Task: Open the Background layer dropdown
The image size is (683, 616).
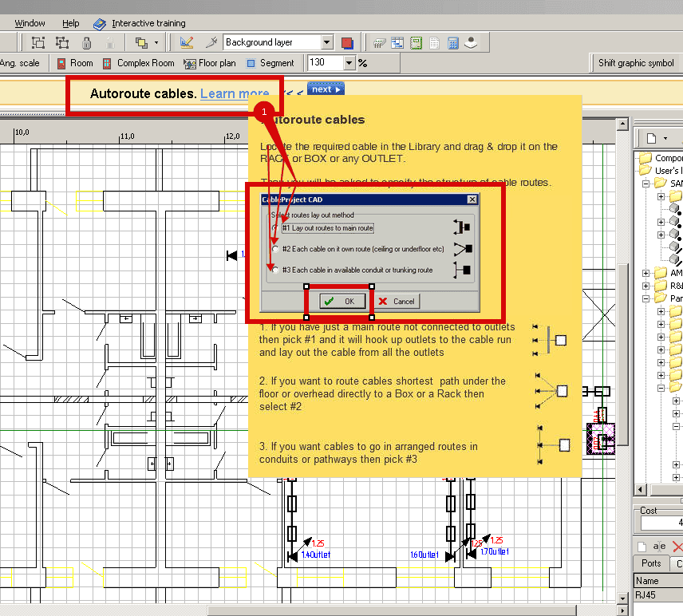Action: click(x=327, y=42)
